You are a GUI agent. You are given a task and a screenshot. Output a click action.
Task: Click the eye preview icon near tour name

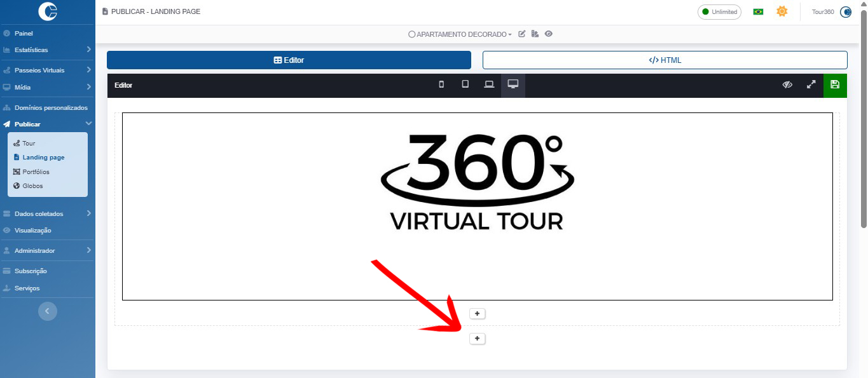coord(548,34)
